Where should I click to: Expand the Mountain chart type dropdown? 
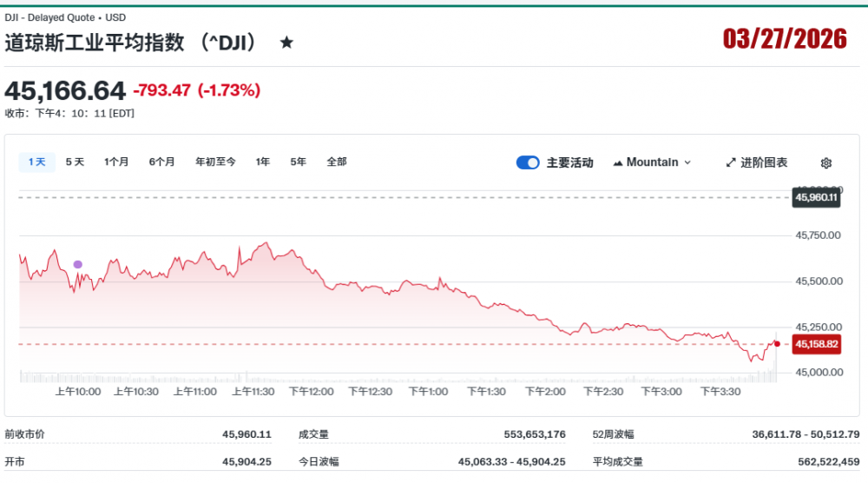[652, 162]
